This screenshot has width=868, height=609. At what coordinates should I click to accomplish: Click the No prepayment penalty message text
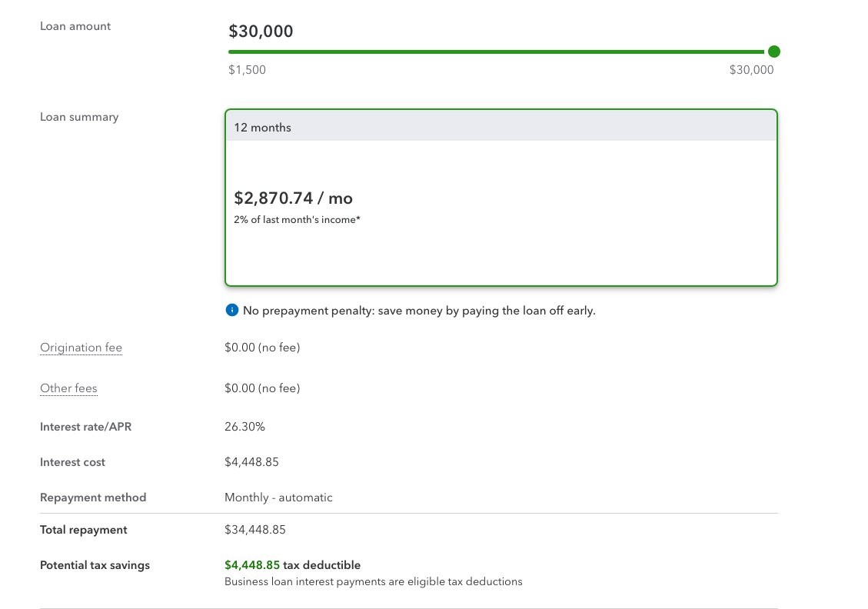pos(419,311)
